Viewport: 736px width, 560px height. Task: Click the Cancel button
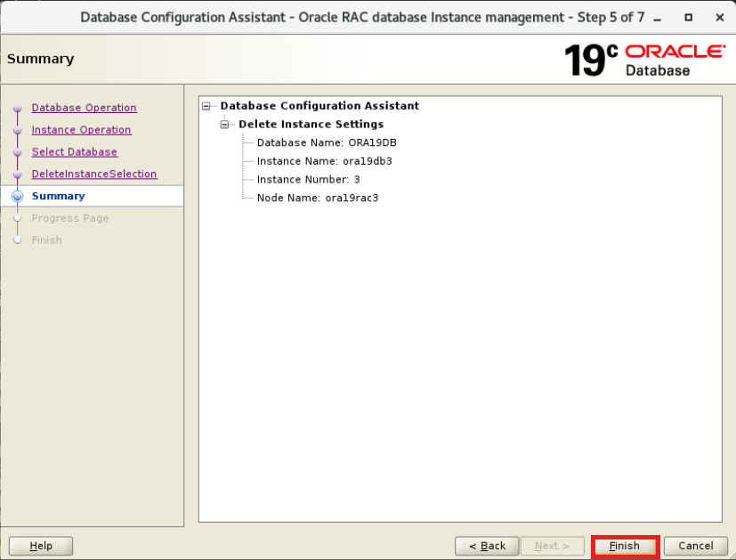tap(695, 546)
